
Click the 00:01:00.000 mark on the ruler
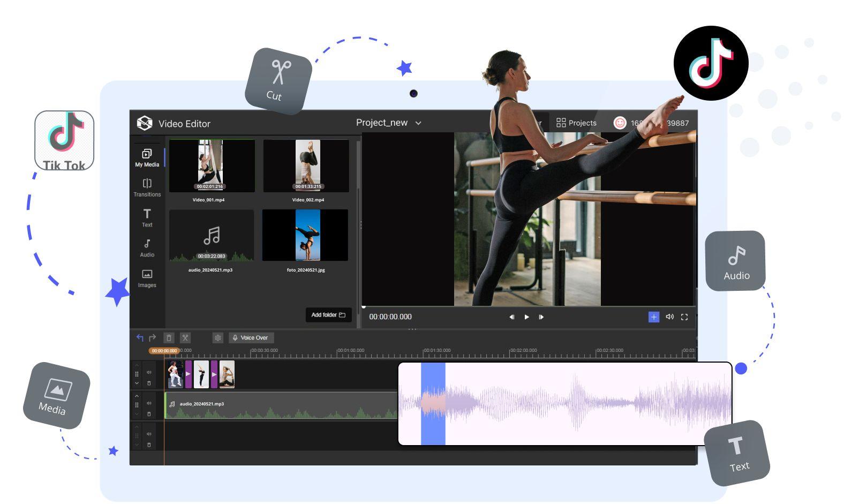pos(351,350)
